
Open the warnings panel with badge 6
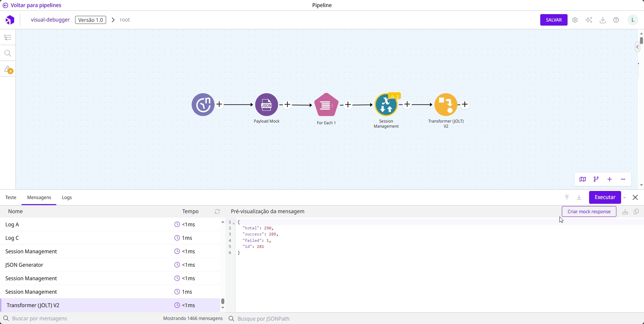(8, 70)
